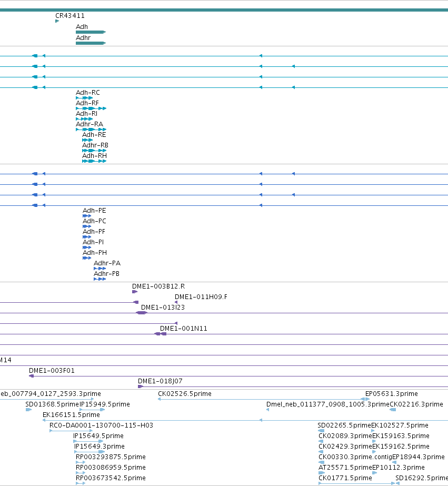Viewport: 448px width, 486px height.
Task: Select the EK102527.5prime EST feature
Action: [373, 431]
